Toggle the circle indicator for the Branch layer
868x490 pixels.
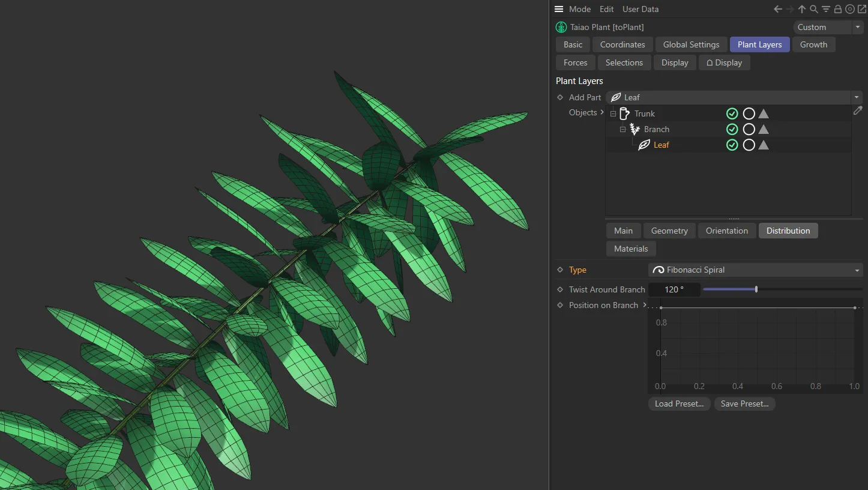point(749,129)
